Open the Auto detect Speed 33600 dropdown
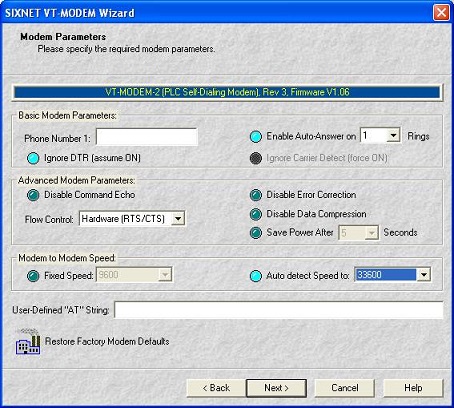The image size is (454, 408). click(424, 275)
